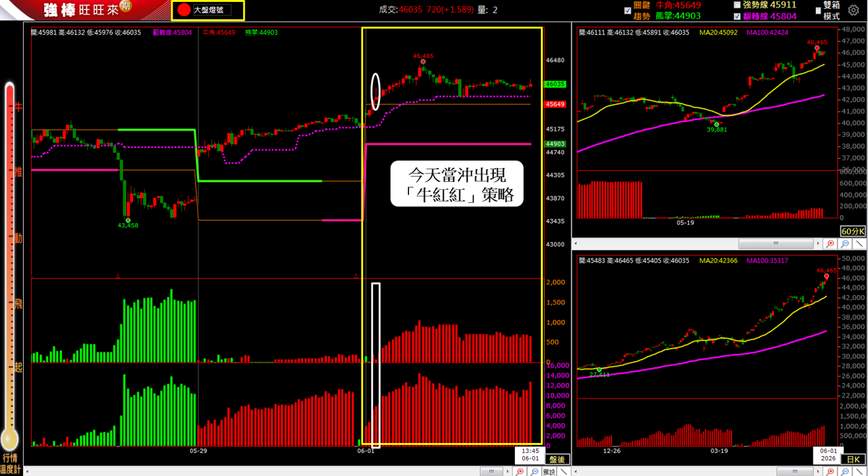Click the 熊掌:44903 value in header

tap(680, 16)
